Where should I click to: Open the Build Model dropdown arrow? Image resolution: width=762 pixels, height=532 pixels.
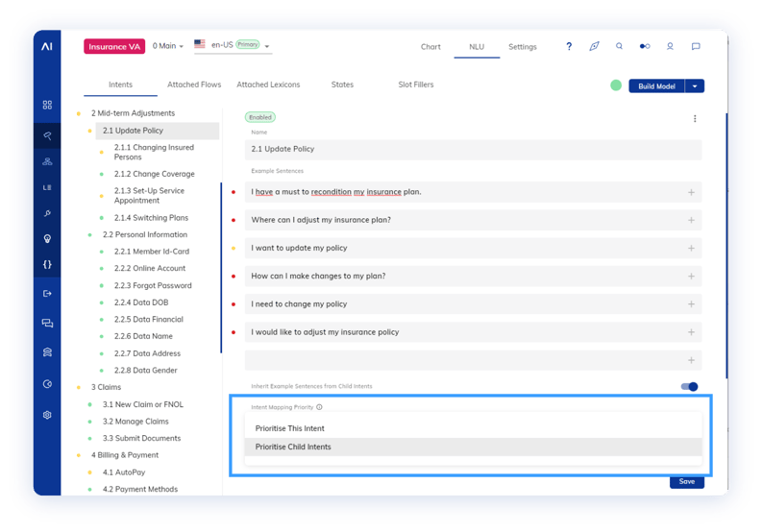coord(695,86)
